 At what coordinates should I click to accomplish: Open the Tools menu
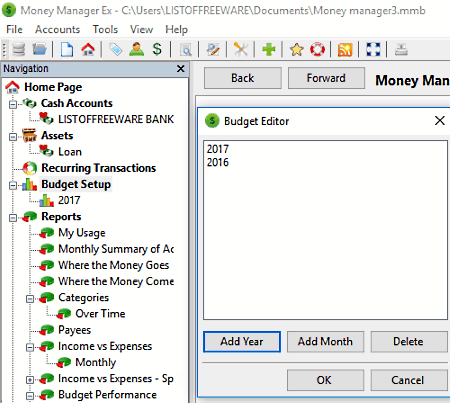pyautogui.click(x=105, y=29)
